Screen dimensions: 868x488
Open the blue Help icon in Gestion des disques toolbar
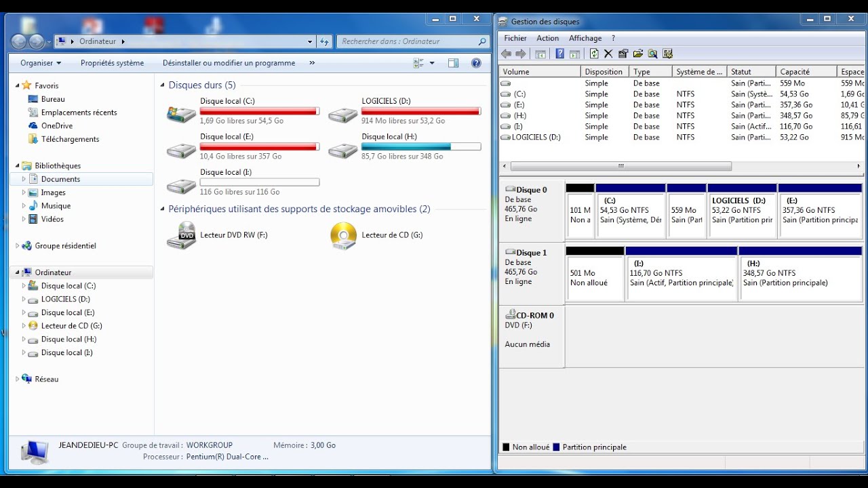(560, 54)
